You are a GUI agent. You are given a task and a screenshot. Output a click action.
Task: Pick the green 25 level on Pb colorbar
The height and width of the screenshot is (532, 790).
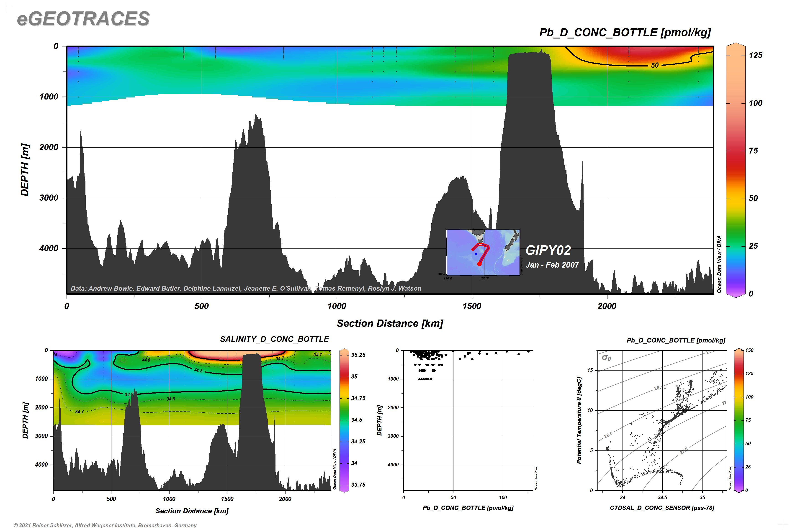point(735,246)
